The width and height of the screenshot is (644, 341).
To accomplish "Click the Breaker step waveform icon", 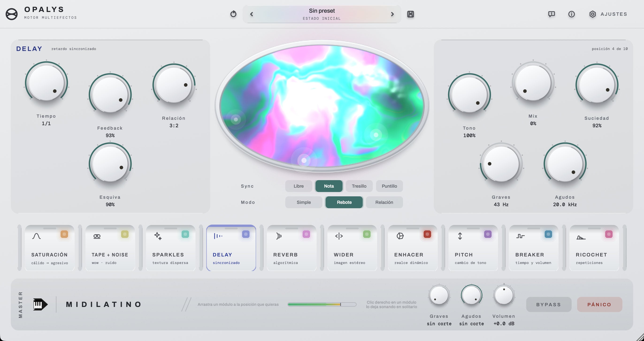I will point(521,236).
